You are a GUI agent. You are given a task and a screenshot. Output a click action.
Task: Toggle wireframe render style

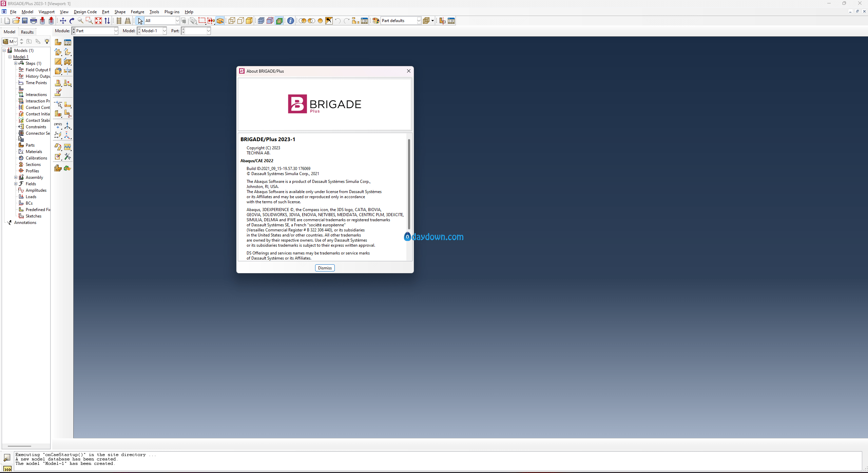pyautogui.click(x=232, y=21)
